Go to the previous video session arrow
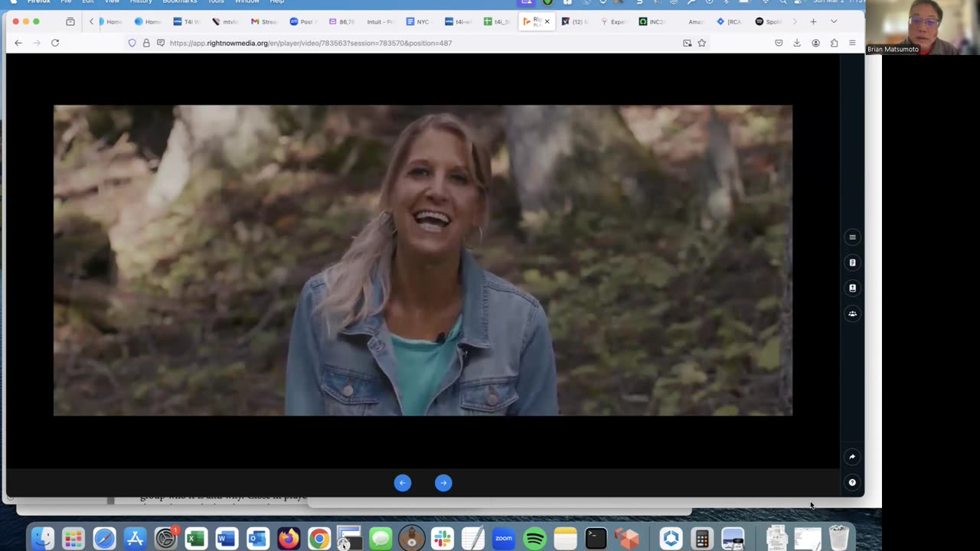This screenshot has width=980, height=551. (403, 483)
